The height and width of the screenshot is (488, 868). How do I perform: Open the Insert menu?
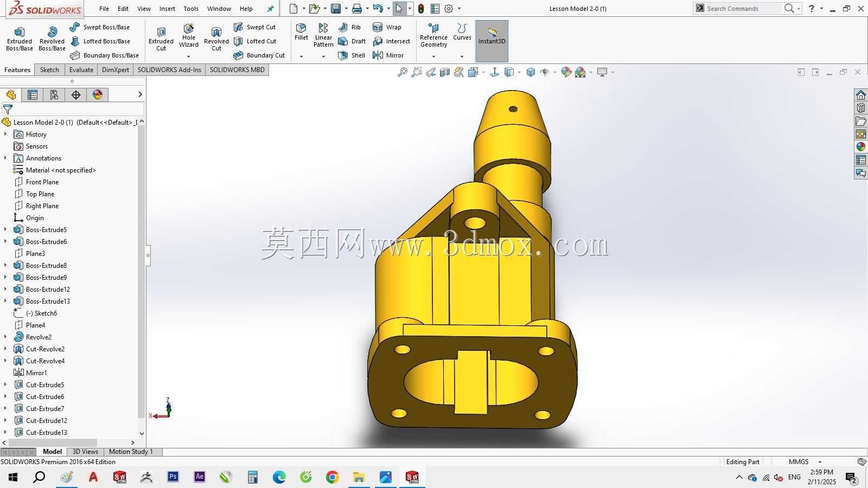167,9
